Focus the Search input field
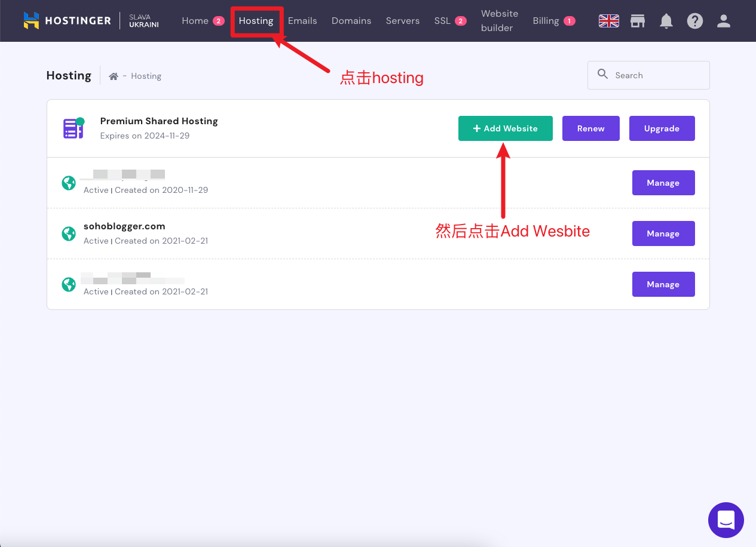756x547 pixels. [648, 75]
